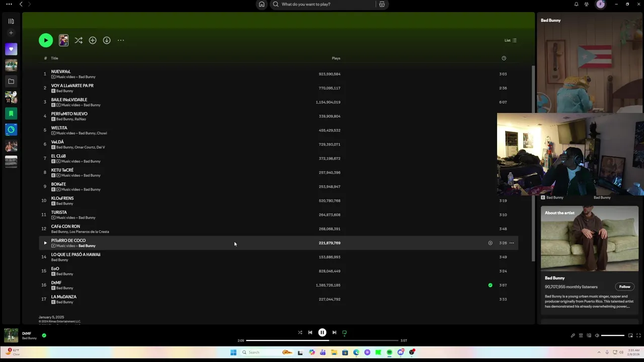The width and height of the screenshot is (644, 362).
Task: Play the album with the green play button
Action: 46,40
